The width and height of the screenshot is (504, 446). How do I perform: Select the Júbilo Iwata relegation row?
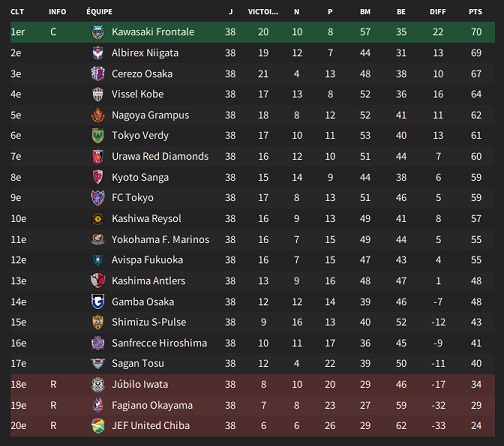pos(252,384)
